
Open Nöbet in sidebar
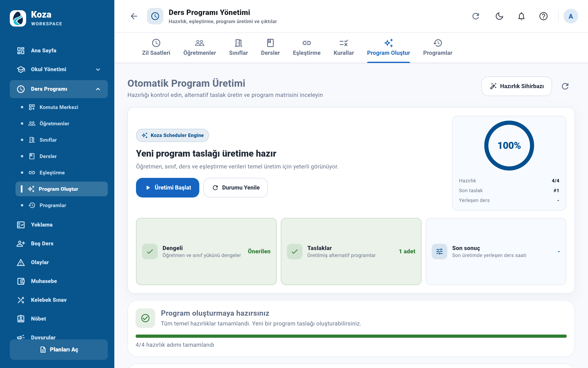pos(59,319)
